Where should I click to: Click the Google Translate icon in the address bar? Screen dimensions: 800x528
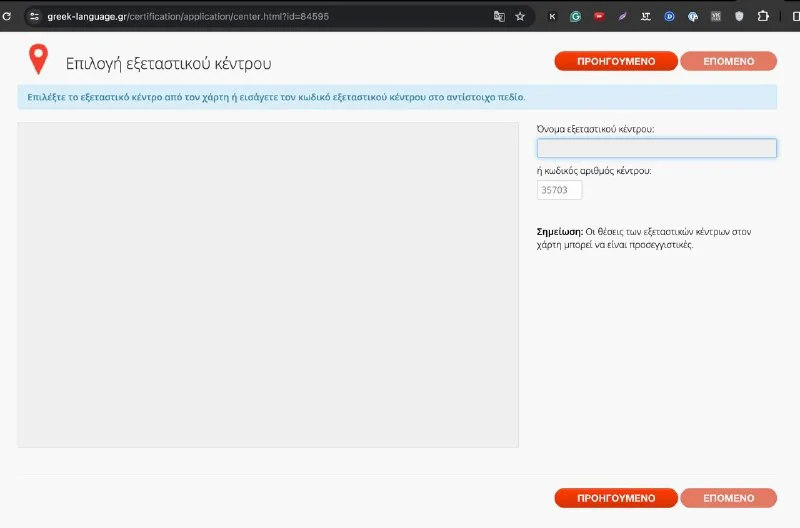click(499, 16)
